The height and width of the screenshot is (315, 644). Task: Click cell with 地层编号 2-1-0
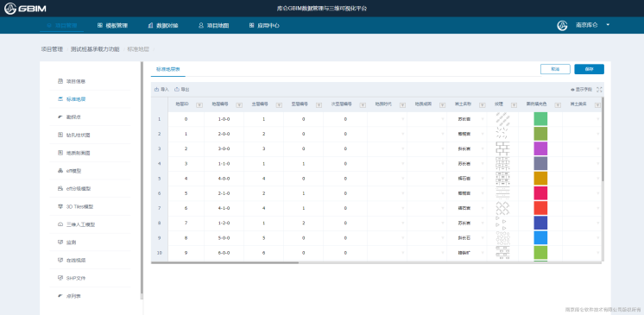click(224, 193)
